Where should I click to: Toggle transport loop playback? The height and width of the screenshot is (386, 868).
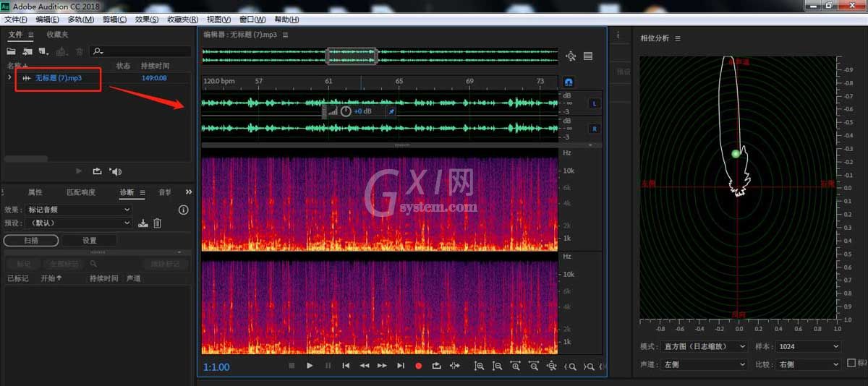point(436,366)
